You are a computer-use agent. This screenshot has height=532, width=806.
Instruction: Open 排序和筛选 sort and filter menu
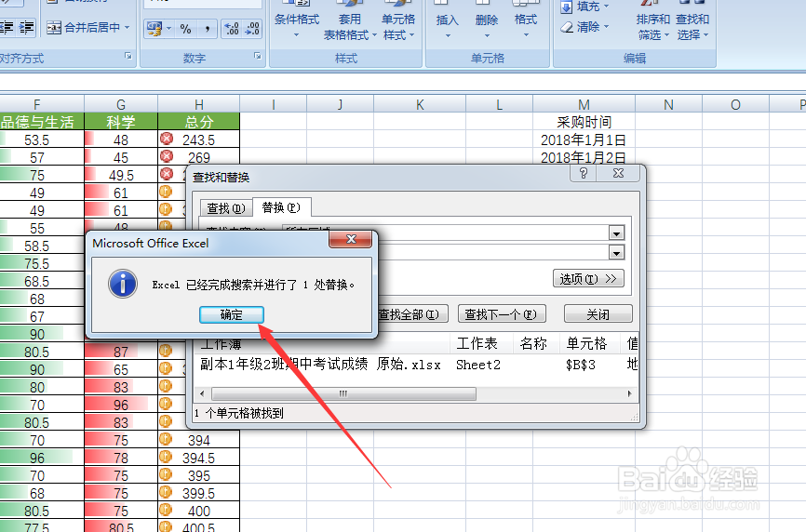pyautogui.click(x=652, y=20)
